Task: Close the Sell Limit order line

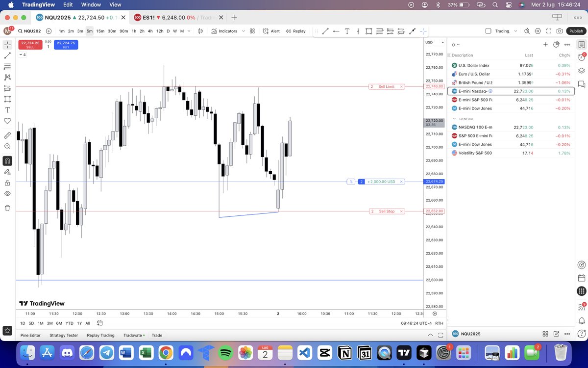Action: pos(401,86)
